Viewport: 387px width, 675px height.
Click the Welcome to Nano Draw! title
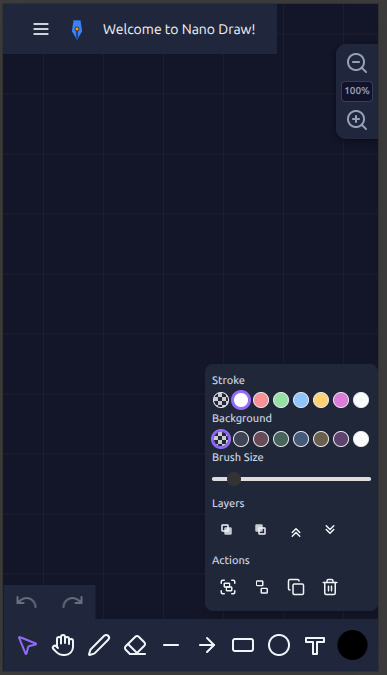(179, 29)
